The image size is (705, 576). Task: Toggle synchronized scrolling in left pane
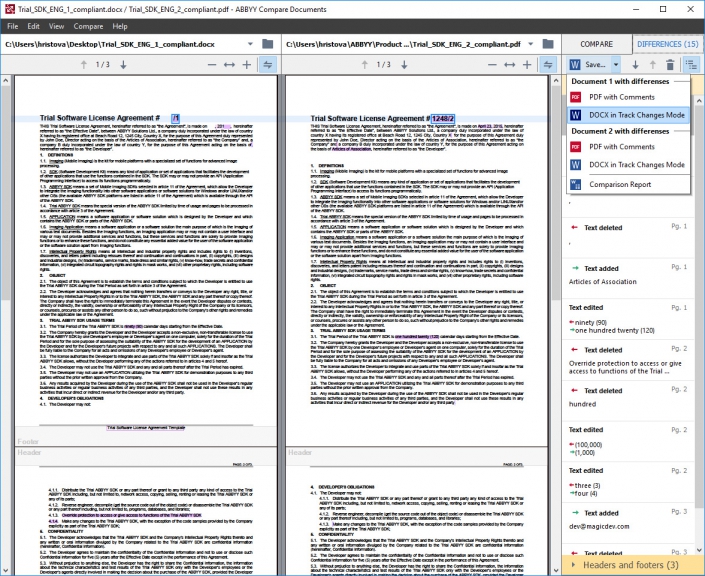pos(268,65)
